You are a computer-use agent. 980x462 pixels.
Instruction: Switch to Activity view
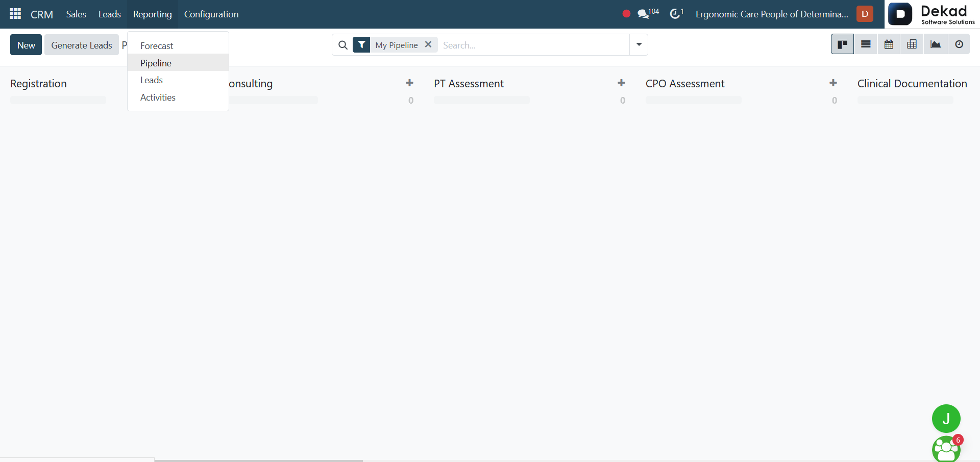(x=959, y=44)
